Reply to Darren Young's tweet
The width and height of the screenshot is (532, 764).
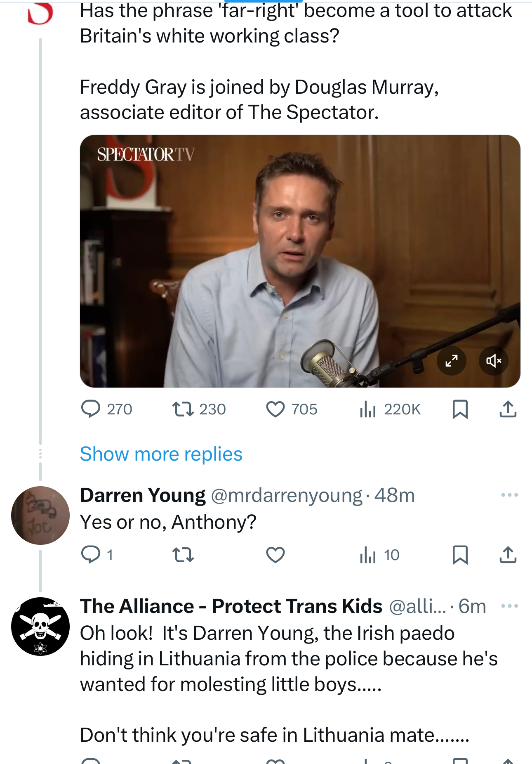tap(91, 555)
